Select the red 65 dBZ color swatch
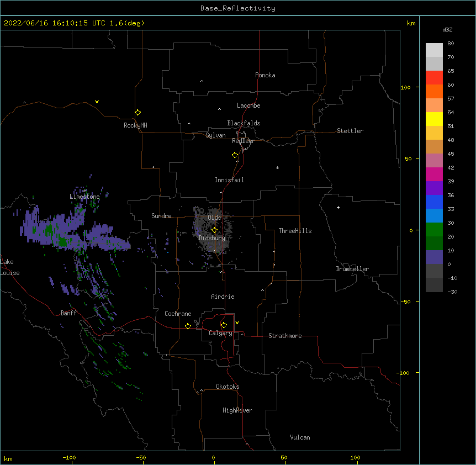The width and height of the screenshot is (476, 465). (x=434, y=78)
